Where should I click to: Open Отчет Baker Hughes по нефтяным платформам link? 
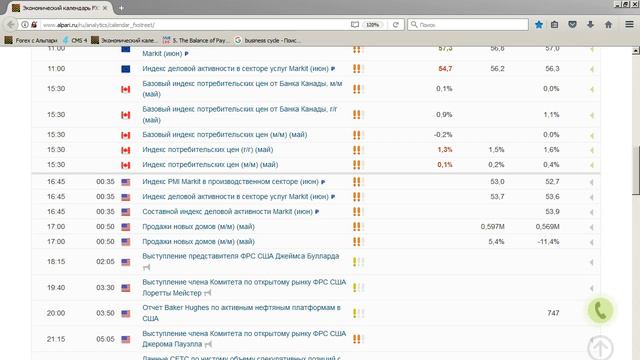241,313
